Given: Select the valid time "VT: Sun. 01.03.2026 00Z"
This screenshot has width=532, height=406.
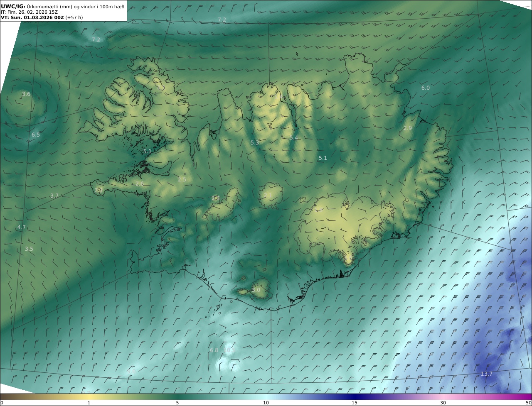Looking at the screenshot, I should click(x=32, y=17).
